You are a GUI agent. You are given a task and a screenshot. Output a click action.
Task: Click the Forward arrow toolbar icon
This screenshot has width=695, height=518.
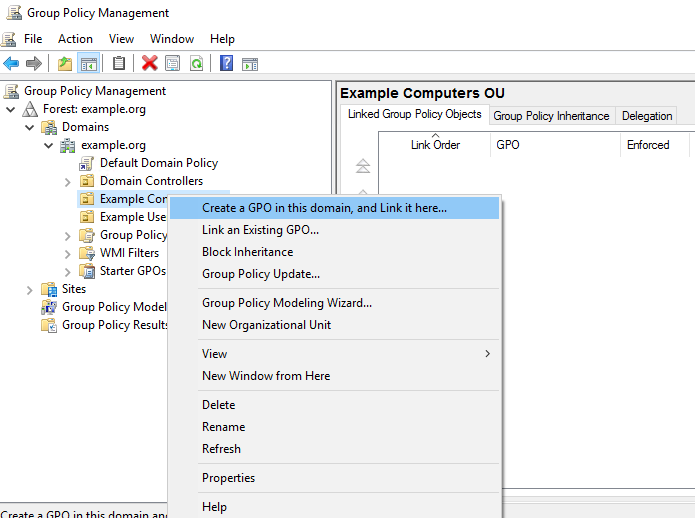click(34, 63)
